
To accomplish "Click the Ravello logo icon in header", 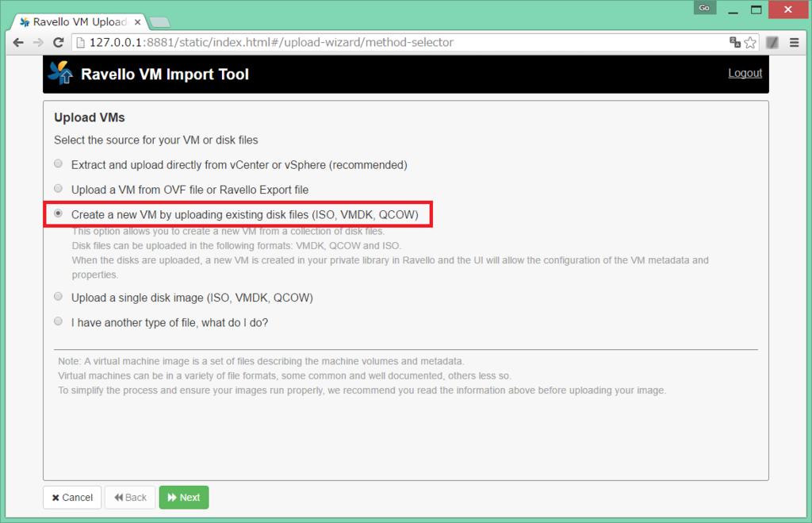I will (61, 73).
